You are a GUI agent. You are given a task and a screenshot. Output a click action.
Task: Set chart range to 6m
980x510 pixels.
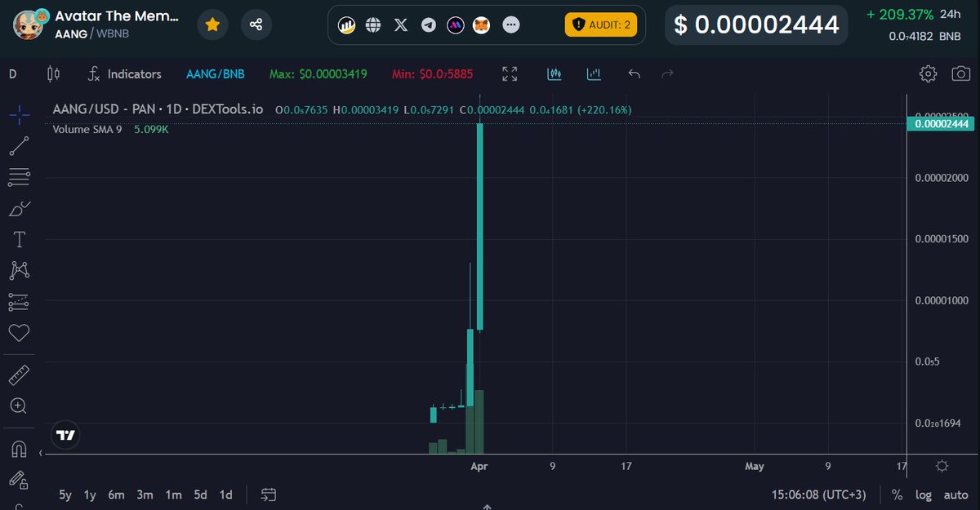click(x=116, y=494)
